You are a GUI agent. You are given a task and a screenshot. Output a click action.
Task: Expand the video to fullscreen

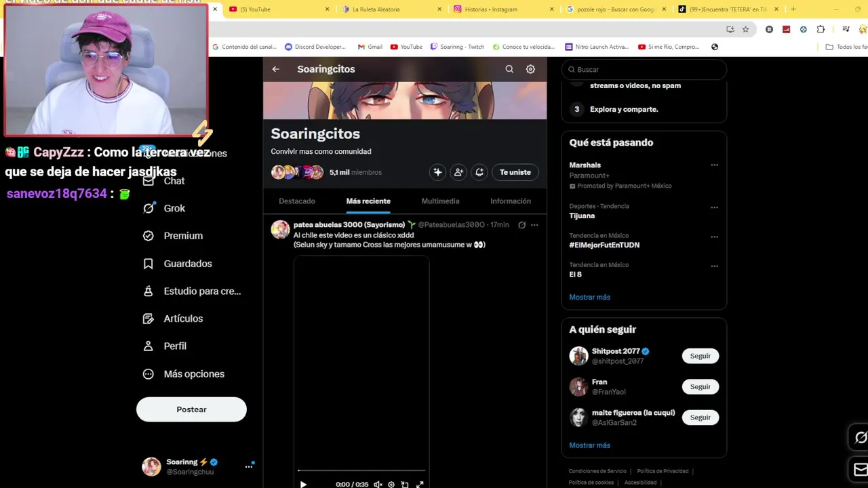420,484
